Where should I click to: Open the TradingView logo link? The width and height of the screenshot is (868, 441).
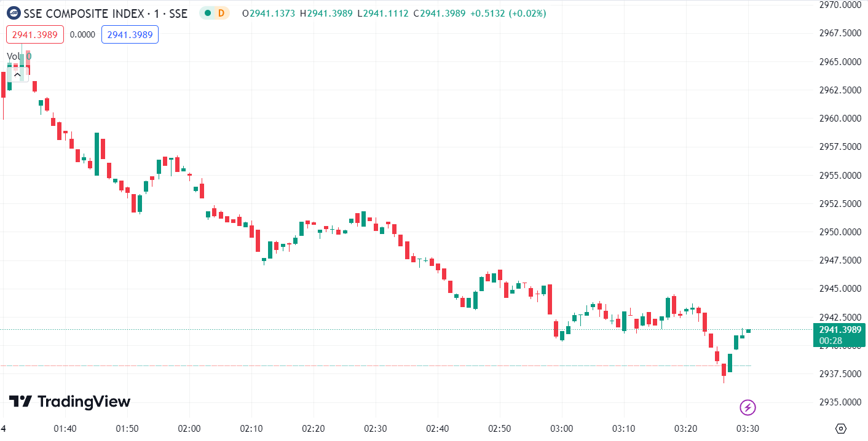[69, 402]
